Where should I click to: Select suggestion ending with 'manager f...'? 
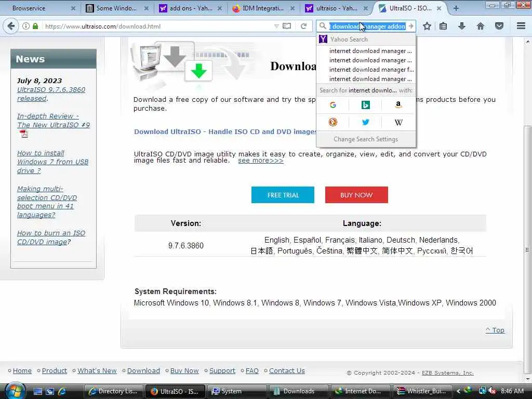(366, 70)
